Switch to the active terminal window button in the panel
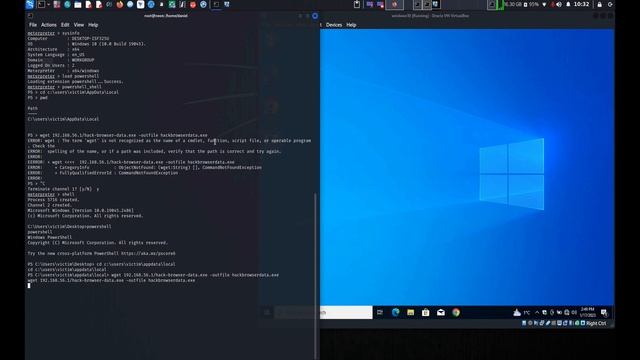The height and width of the screenshot is (360, 640). point(216,4)
